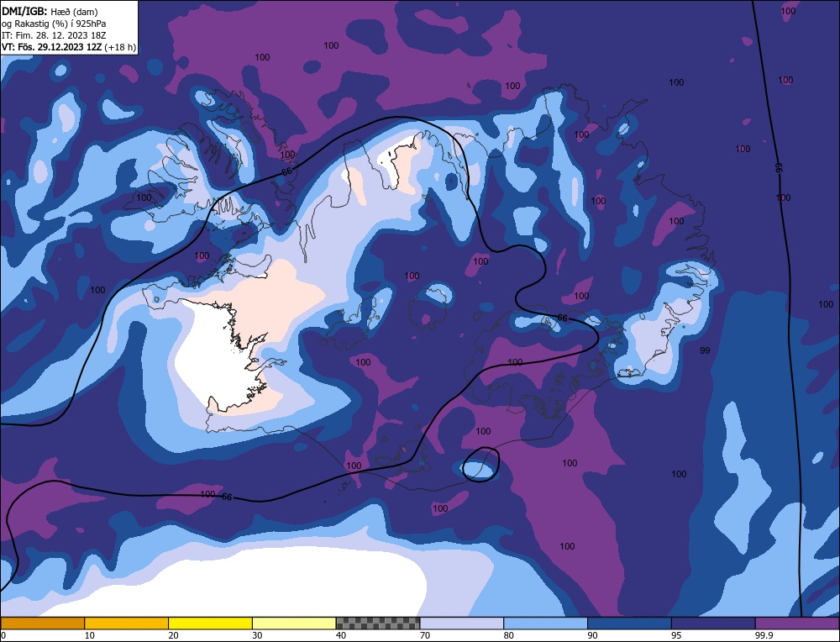This screenshot has width=840, height=642.
Task: Click the legend scale value 70
Action: pyautogui.click(x=425, y=635)
